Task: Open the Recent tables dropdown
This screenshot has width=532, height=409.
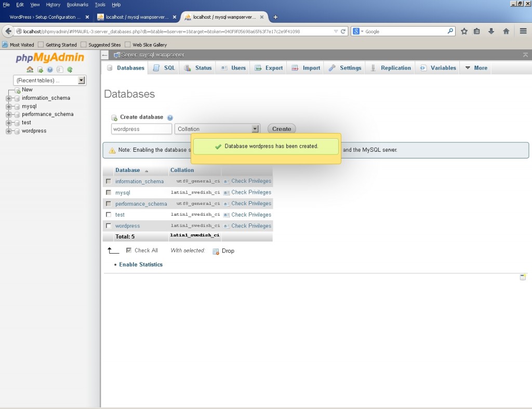Action: [x=49, y=80]
